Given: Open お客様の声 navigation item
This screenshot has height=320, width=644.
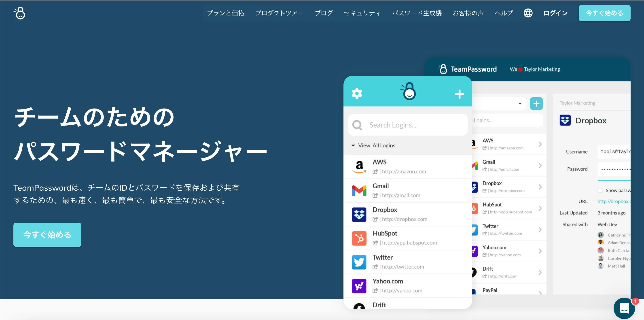Looking at the screenshot, I should [x=468, y=13].
